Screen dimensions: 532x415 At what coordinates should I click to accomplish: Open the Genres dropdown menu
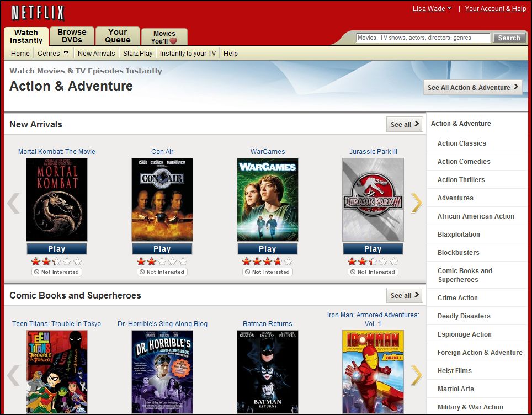click(x=53, y=54)
